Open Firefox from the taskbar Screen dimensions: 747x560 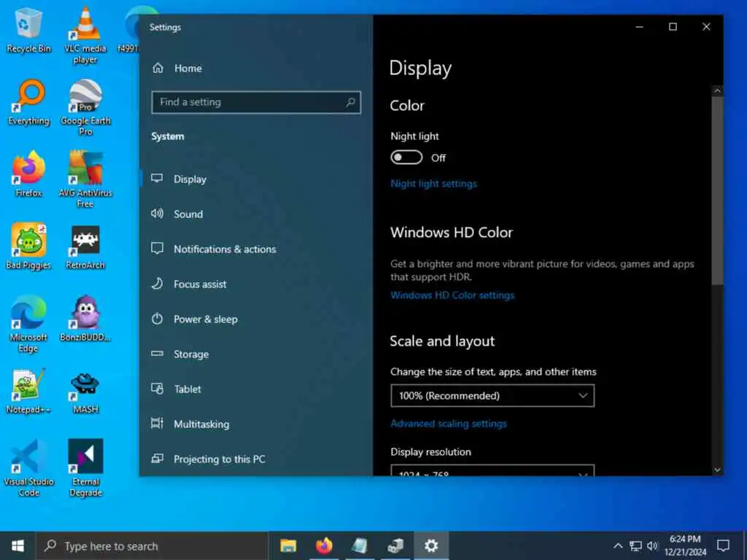[324, 545]
